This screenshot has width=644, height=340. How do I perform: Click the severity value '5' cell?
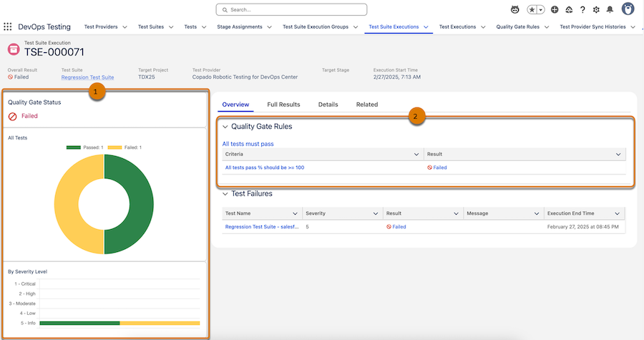coord(307,227)
